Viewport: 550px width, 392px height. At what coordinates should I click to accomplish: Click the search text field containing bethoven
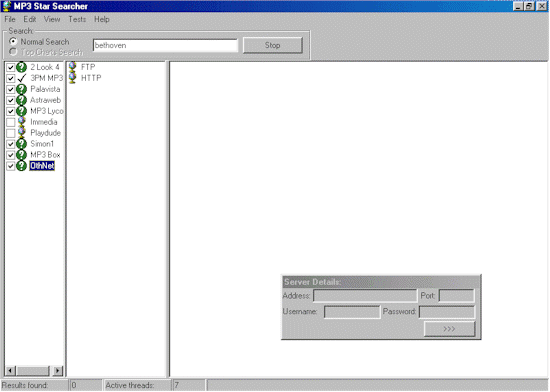pyautogui.click(x=165, y=45)
